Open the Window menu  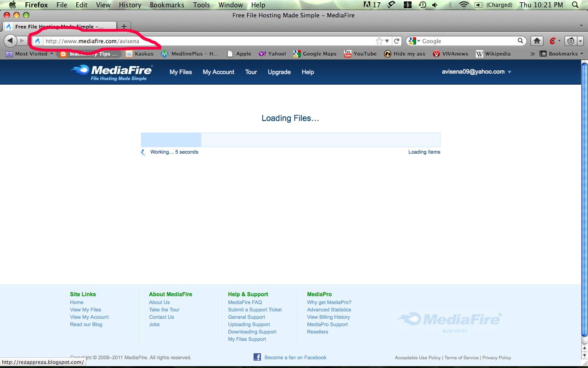coord(231,5)
